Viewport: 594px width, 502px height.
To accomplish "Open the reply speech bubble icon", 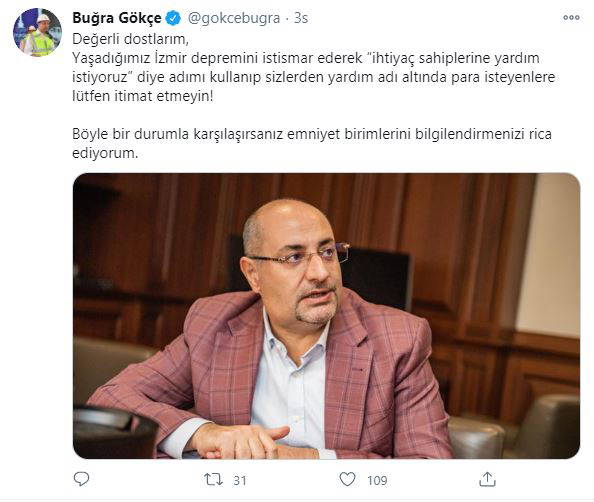I will pos(81,479).
